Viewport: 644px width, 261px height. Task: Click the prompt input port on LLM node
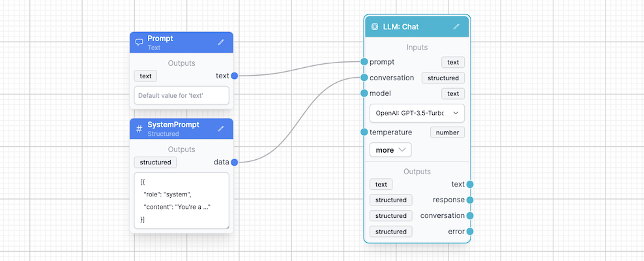click(x=364, y=62)
